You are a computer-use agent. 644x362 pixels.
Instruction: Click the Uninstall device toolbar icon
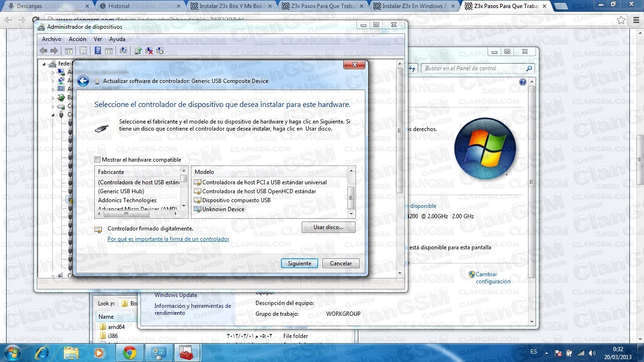[x=149, y=51]
